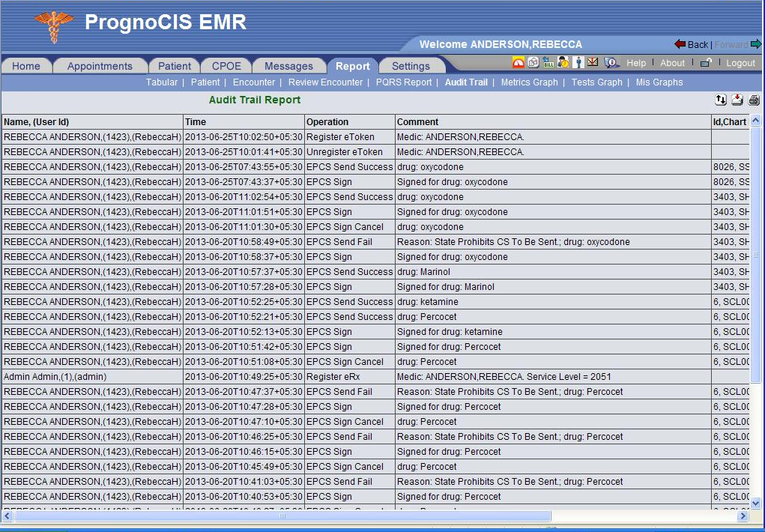Open the PQRS Report submenu
The image size is (765, 532).
click(403, 82)
